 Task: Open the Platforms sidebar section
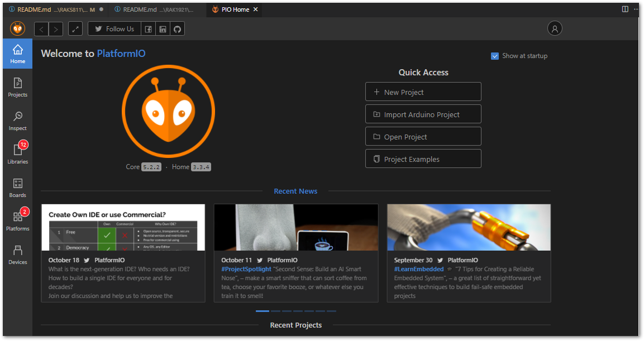tap(18, 221)
